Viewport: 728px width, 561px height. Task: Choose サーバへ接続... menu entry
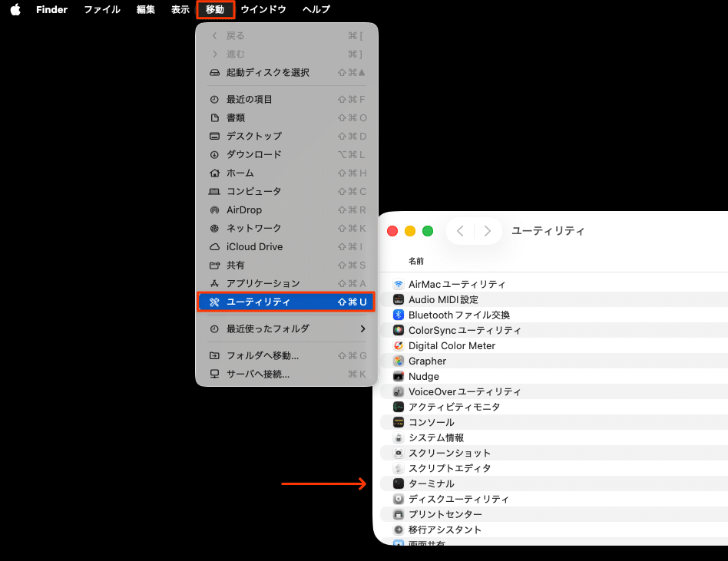pyautogui.click(x=287, y=374)
